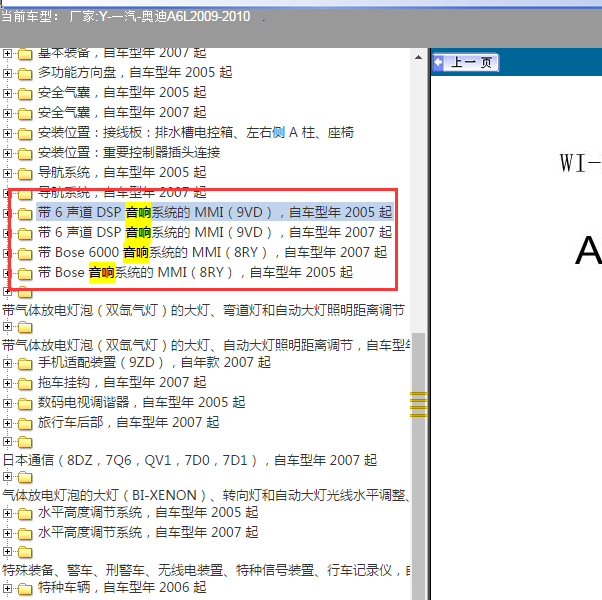Select 特殊装备、警车、刑警车 entry
602x600 pixels.
coord(206,570)
